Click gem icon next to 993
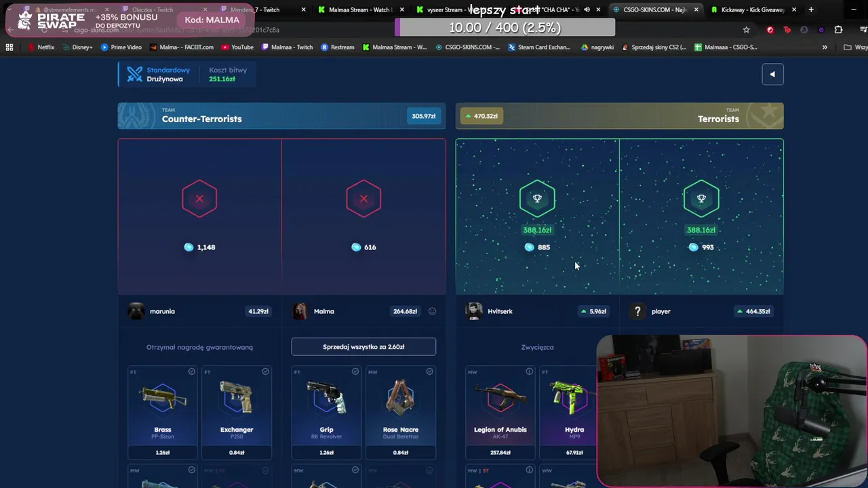 [x=694, y=247]
